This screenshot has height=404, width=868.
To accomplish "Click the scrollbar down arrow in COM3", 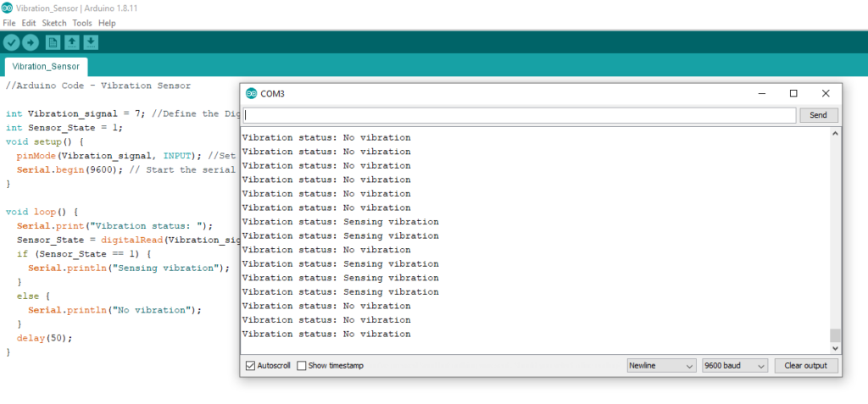I will tap(835, 348).
